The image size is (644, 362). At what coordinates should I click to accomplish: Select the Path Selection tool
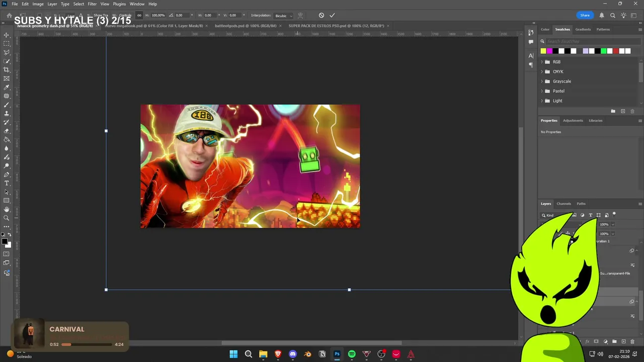tap(7, 192)
